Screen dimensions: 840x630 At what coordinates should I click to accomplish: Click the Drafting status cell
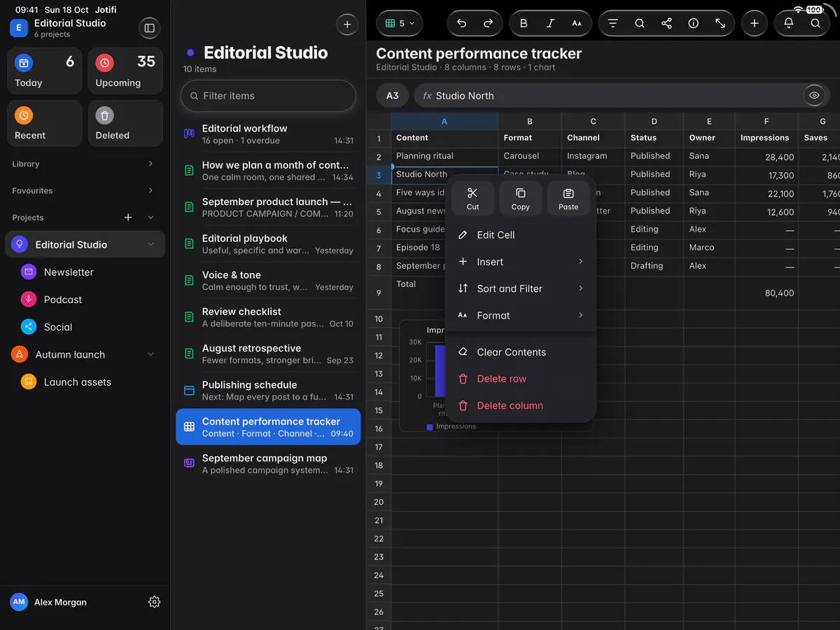point(654,266)
